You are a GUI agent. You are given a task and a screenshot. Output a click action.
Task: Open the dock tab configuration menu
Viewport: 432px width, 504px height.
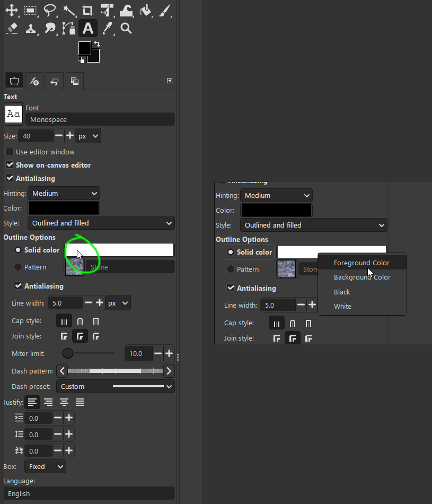click(170, 81)
